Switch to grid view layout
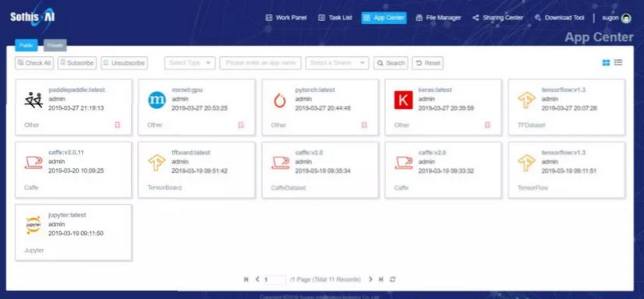 click(606, 63)
